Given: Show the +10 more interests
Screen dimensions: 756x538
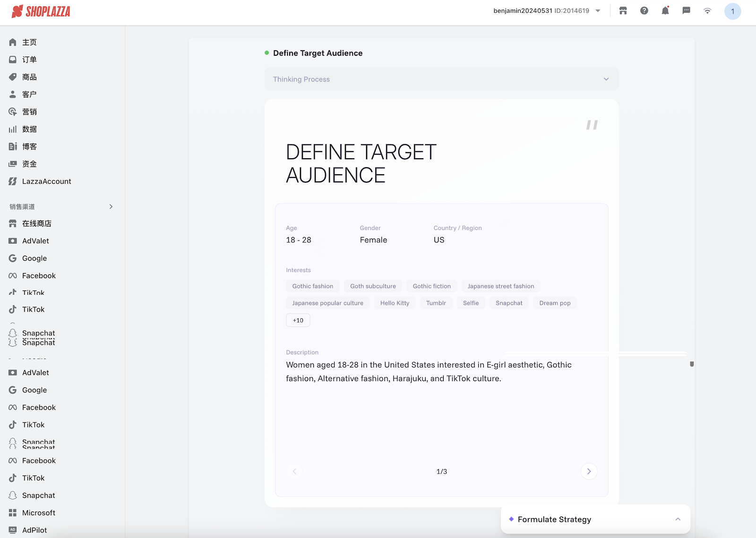Looking at the screenshot, I should (x=298, y=320).
